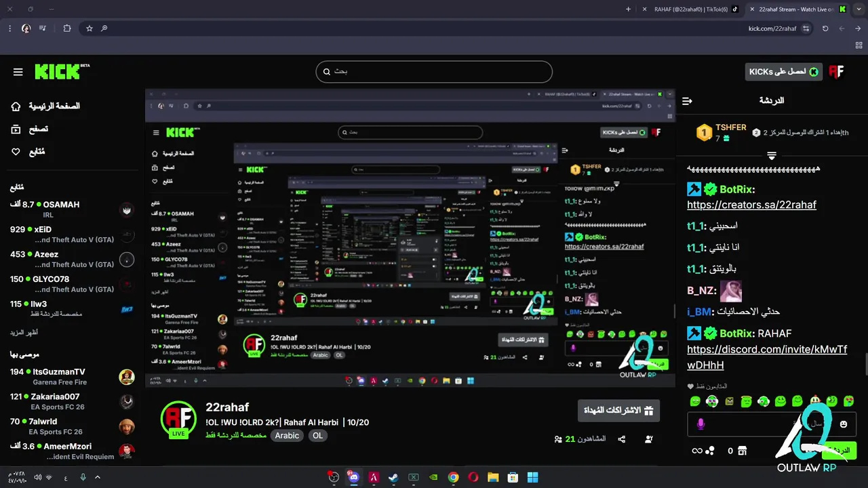
Task: Click the infinity points icon below the chat input
Action: [697, 451]
